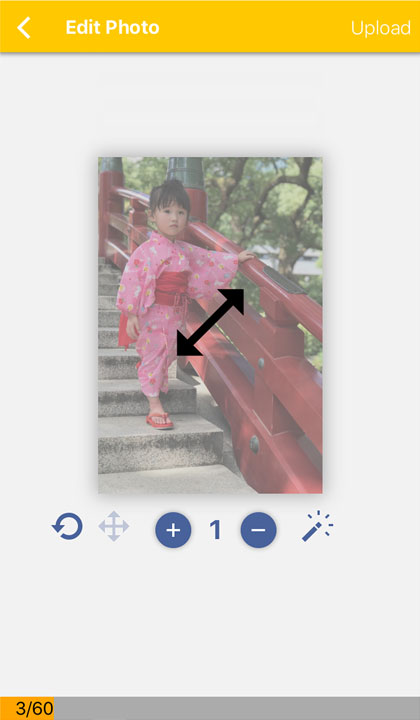Click the gray part of the progress bar
This screenshot has height=720, width=420.
point(237,709)
